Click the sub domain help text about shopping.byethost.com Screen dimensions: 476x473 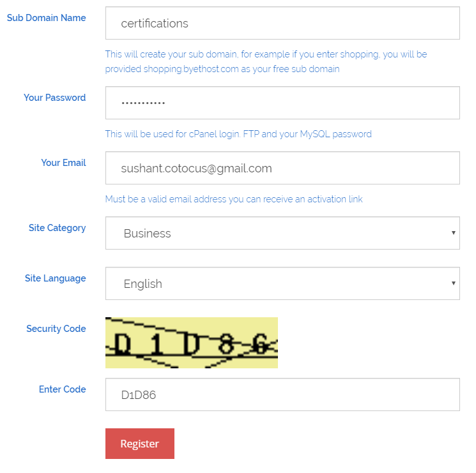pos(266,61)
